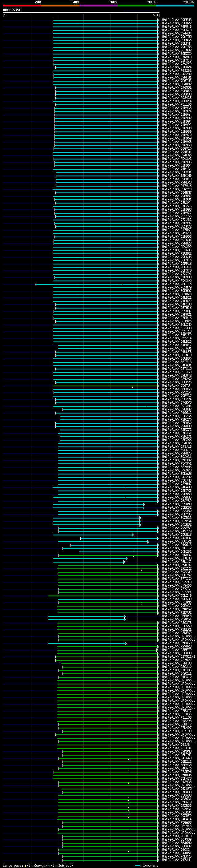Click the alignment bar for UniRef100_Q8GTL5
This screenshot has width=197, height=868.
point(97,284)
